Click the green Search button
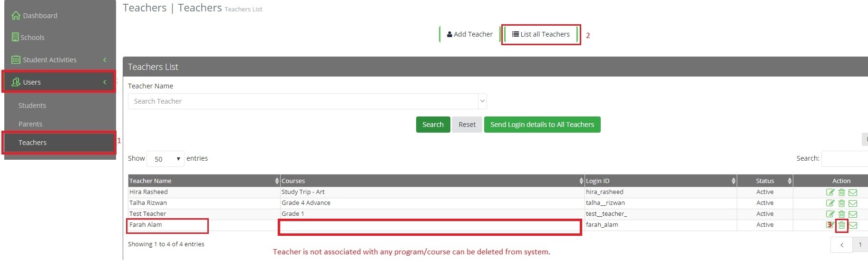 [433, 125]
